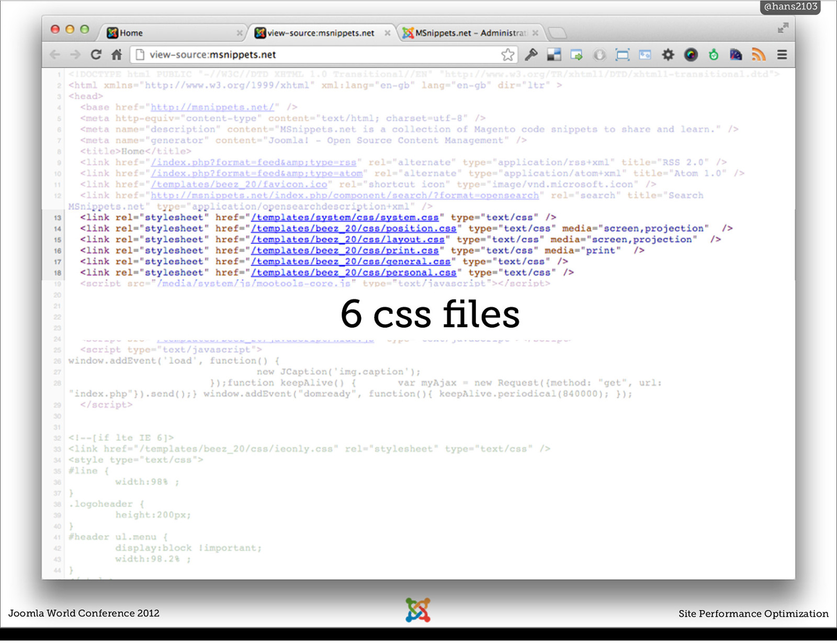Open the browser home page
The image size is (837, 644).
coord(117,54)
